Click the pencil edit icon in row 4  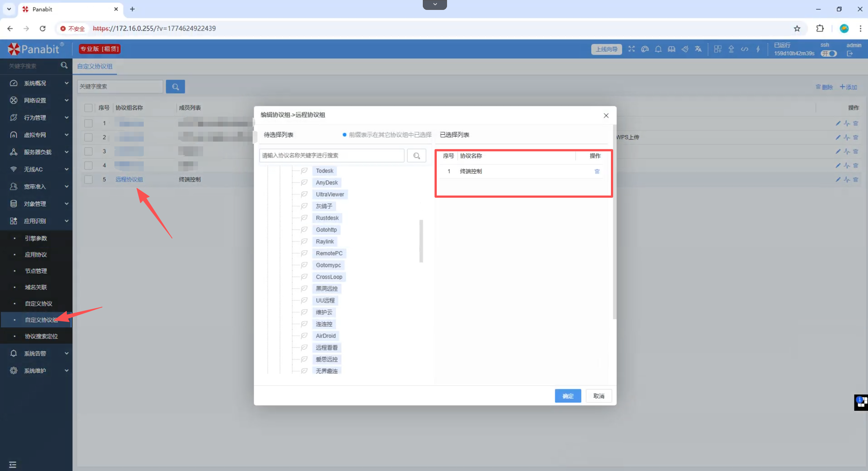[x=838, y=165]
